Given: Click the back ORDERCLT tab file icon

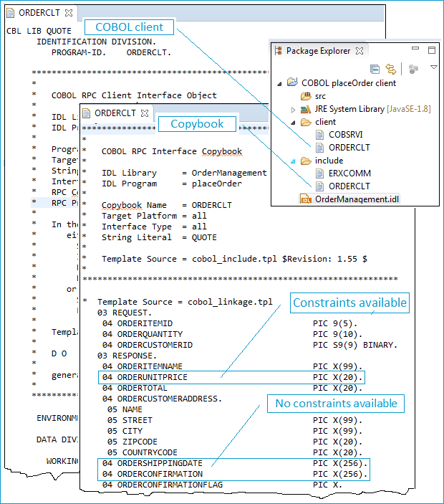Looking at the screenshot, I should point(11,13).
